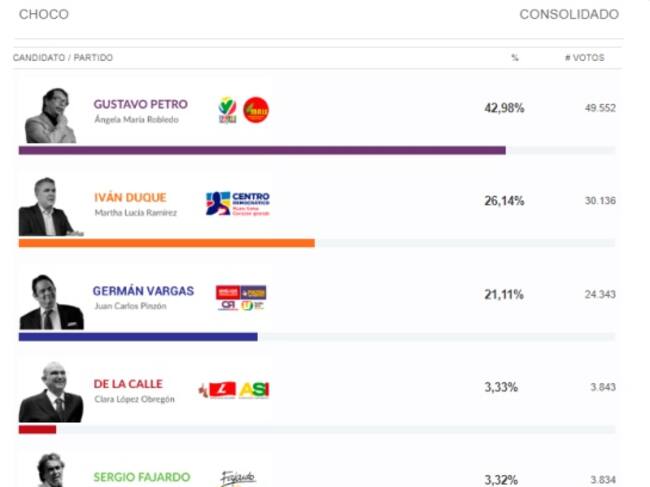This screenshot has width=650, height=487.
Task: Click the red-yellow MAIS party logo
Action: point(256,110)
